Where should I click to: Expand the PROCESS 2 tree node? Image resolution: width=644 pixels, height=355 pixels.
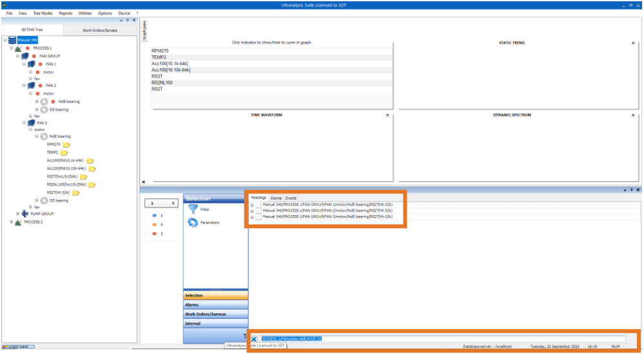coord(11,222)
